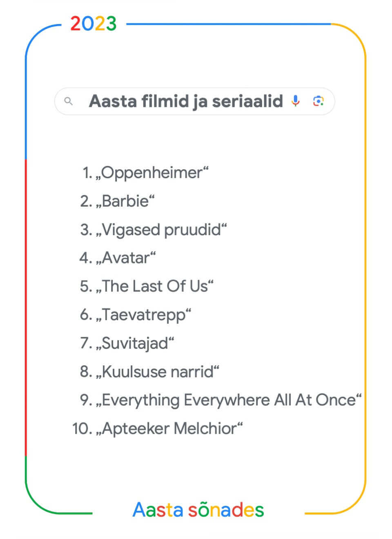Click the „Kuulsuse narrid“ entry

pyautogui.click(x=157, y=372)
